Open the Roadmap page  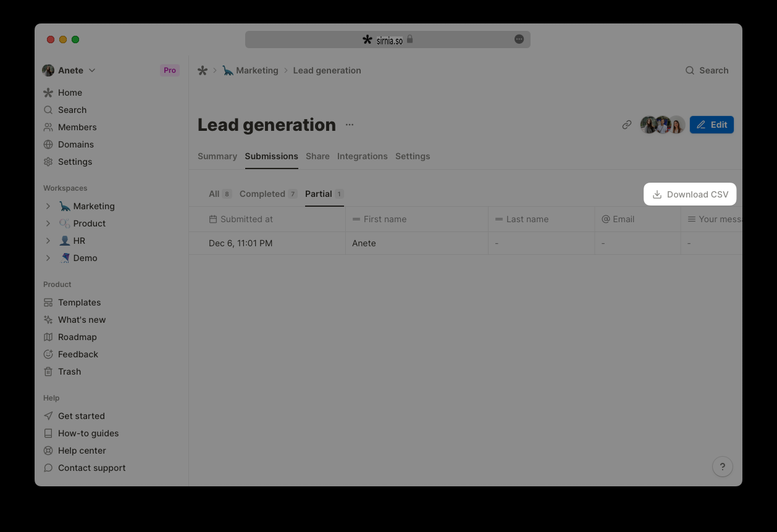pos(70,337)
